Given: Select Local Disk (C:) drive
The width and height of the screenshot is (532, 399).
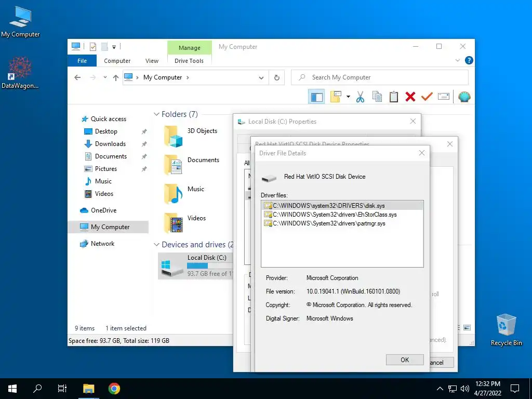Looking at the screenshot, I should click(196, 265).
